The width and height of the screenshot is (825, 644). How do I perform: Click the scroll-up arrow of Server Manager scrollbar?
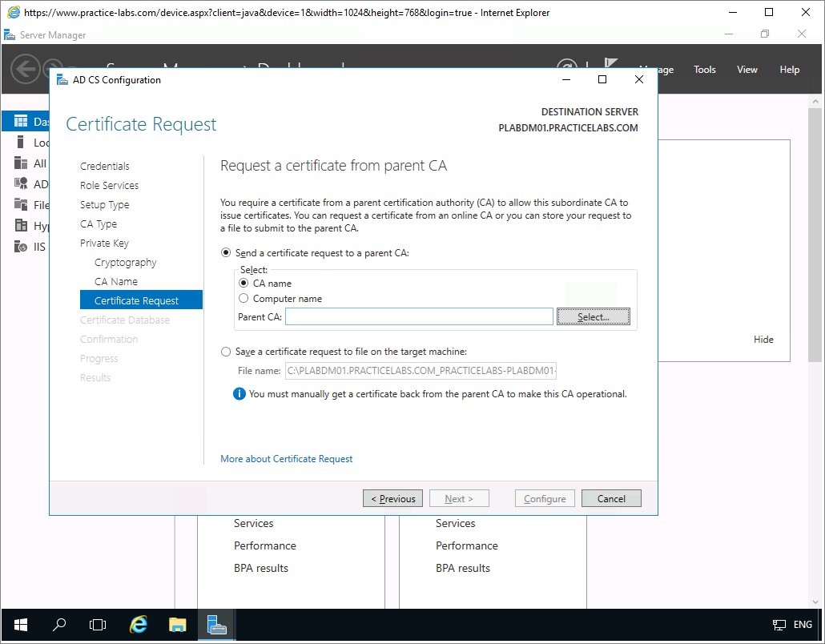pyautogui.click(x=815, y=101)
